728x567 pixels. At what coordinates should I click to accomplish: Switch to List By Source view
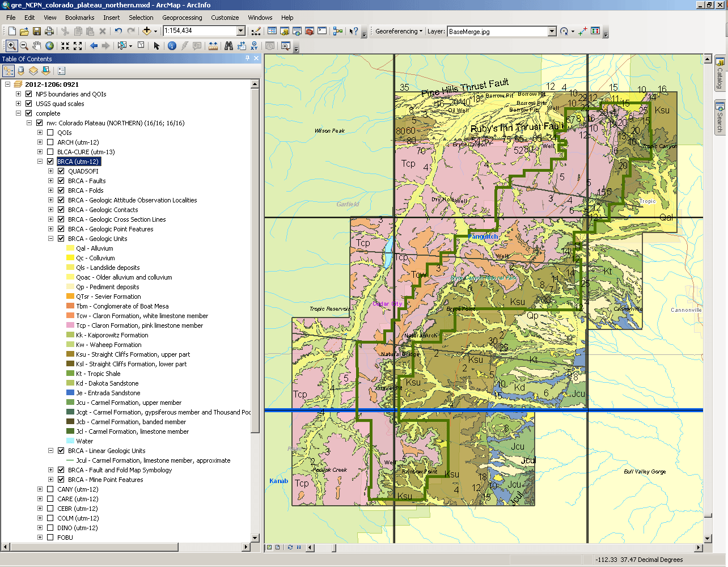pos(21,71)
